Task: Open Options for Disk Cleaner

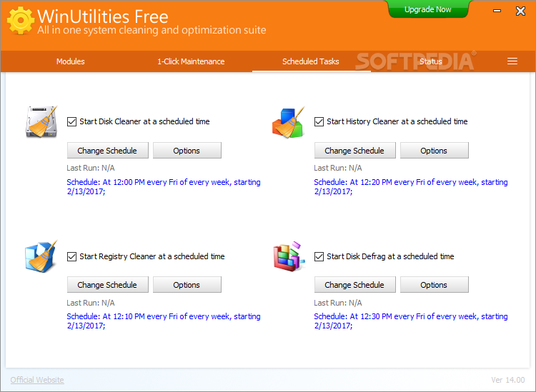Action: [x=187, y=151]
